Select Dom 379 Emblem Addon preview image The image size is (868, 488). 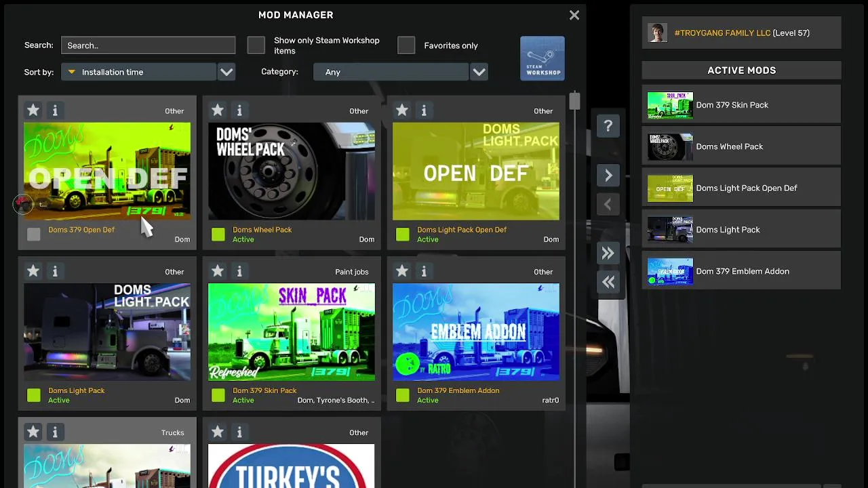click(x=476, y=332)
